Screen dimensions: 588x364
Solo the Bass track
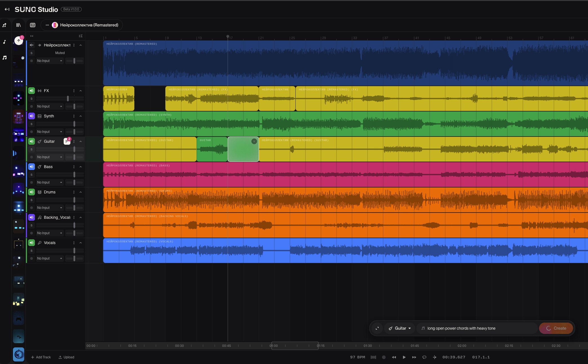pos(32,175)
